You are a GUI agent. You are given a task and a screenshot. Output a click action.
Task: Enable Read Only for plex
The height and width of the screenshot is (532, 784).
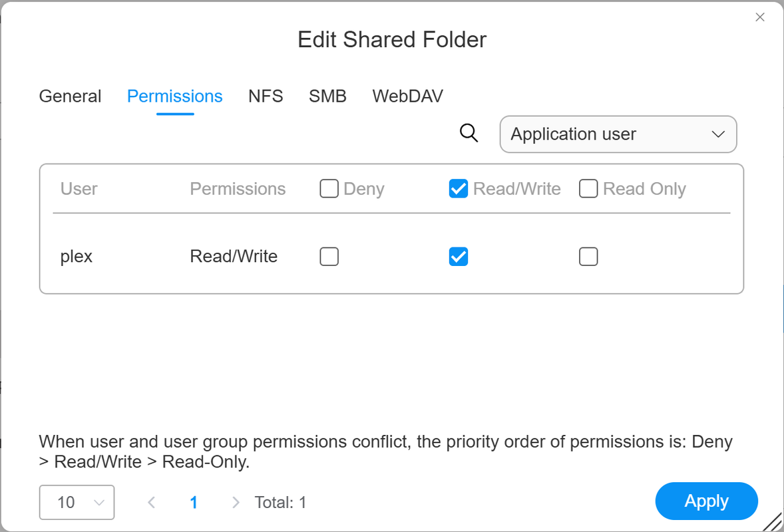pos(588,256)
